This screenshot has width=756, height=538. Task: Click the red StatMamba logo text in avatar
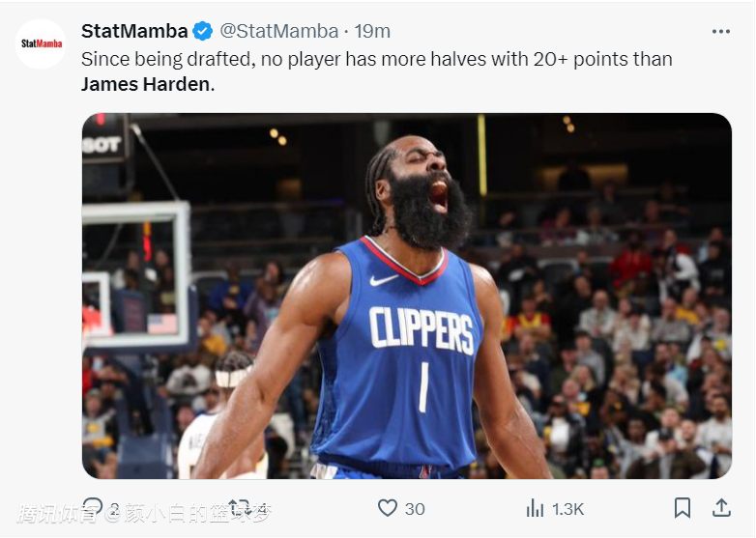coord(42,43)
